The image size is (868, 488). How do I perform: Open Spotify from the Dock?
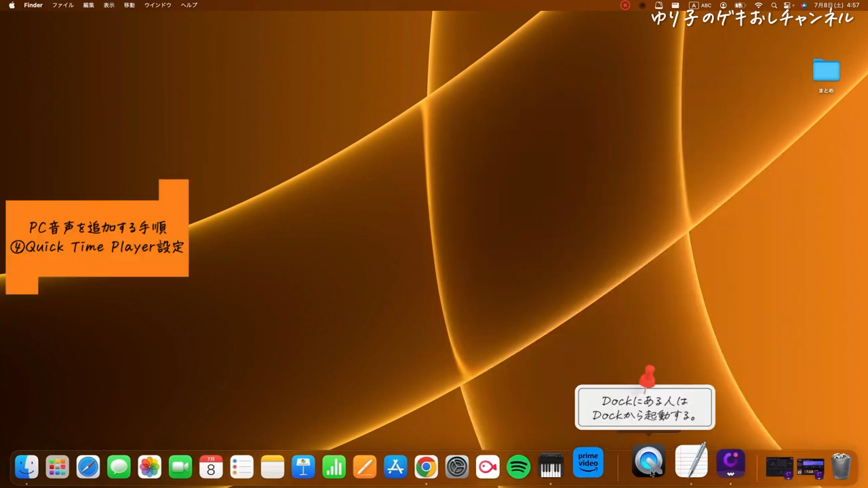click(518, 467)
